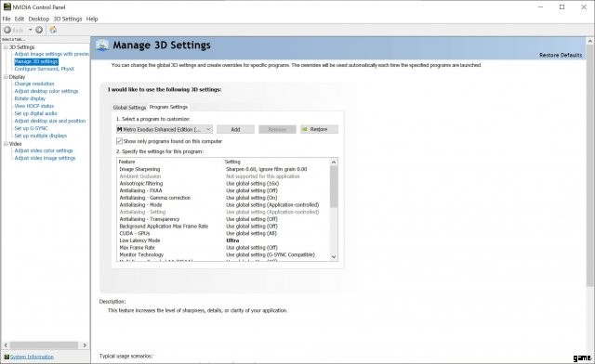Collapse the Video tree node
Screen dimensions: 595x364
[6, 144]
